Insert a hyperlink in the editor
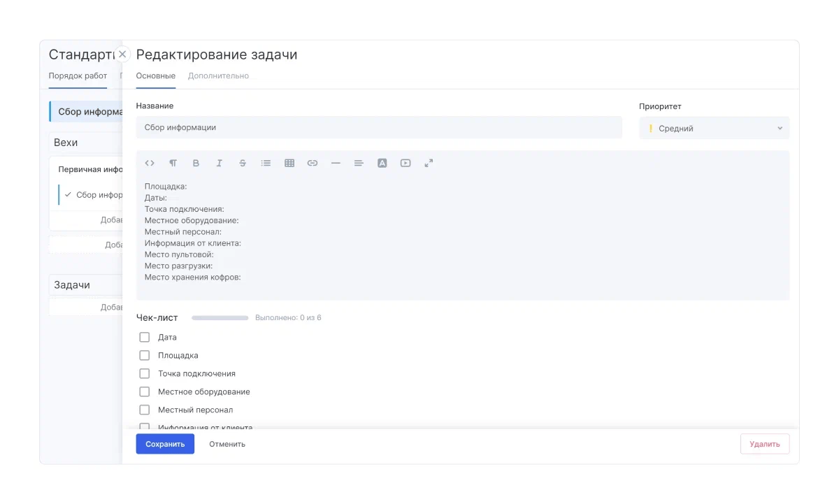Screen dimensions: 839x504 coord(313,163)
